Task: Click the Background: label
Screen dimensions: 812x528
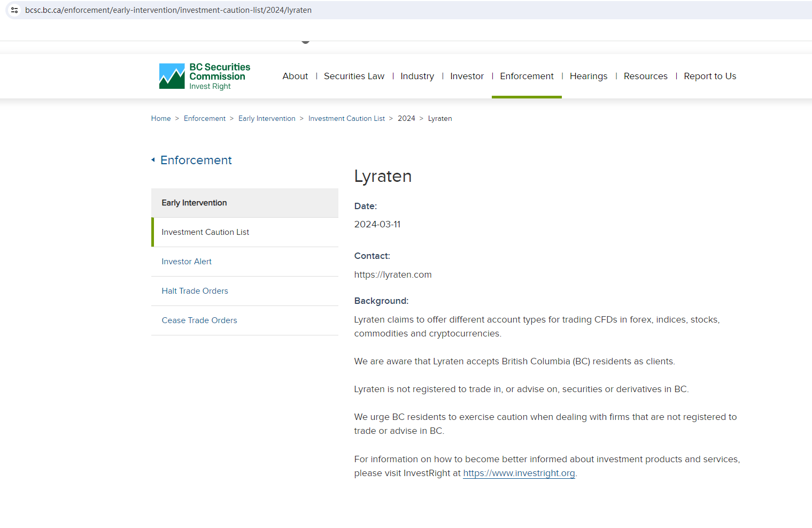Action: pos(381,301)
